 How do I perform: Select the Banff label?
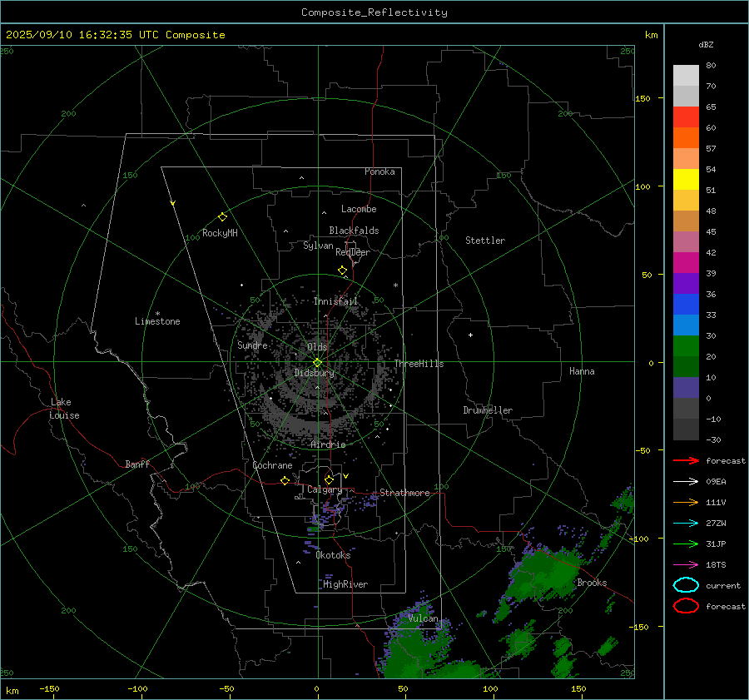(137, 464)
